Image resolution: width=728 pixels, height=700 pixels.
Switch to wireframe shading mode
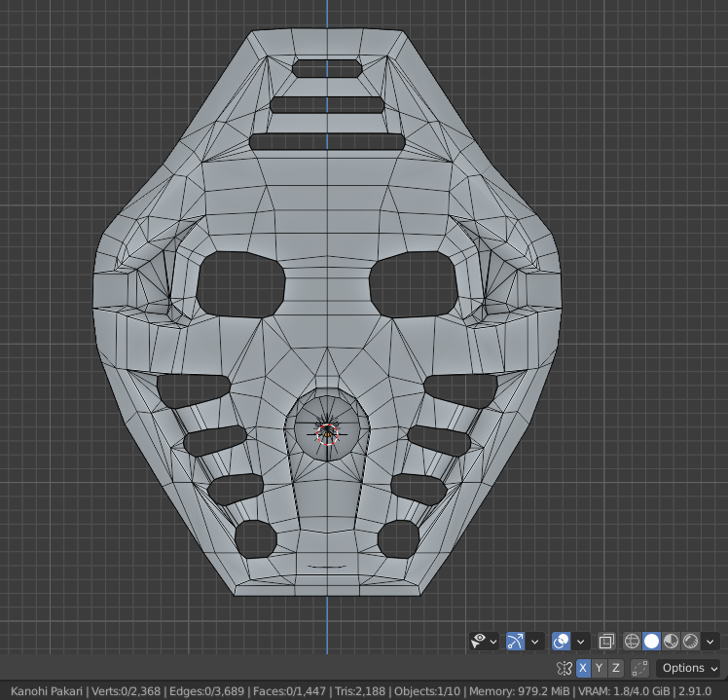(632, 642)
